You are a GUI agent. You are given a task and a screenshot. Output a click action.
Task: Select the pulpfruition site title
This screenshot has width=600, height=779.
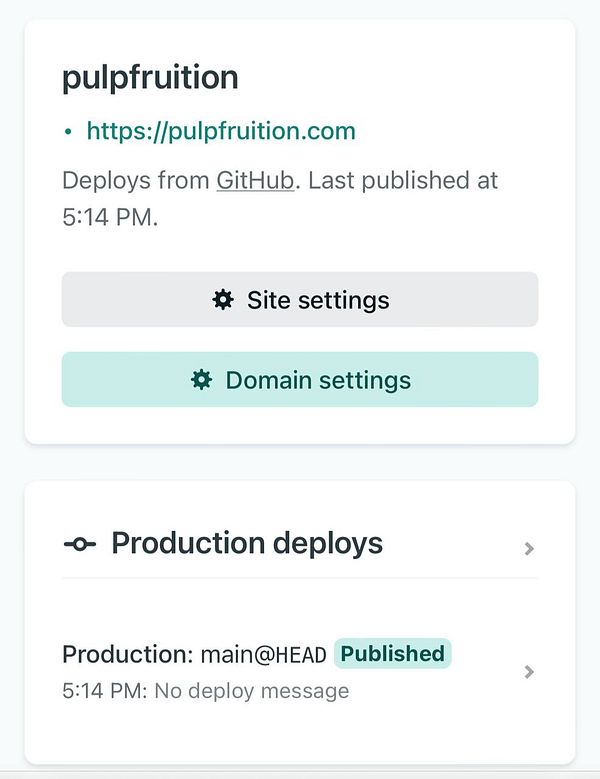[150, 78]
